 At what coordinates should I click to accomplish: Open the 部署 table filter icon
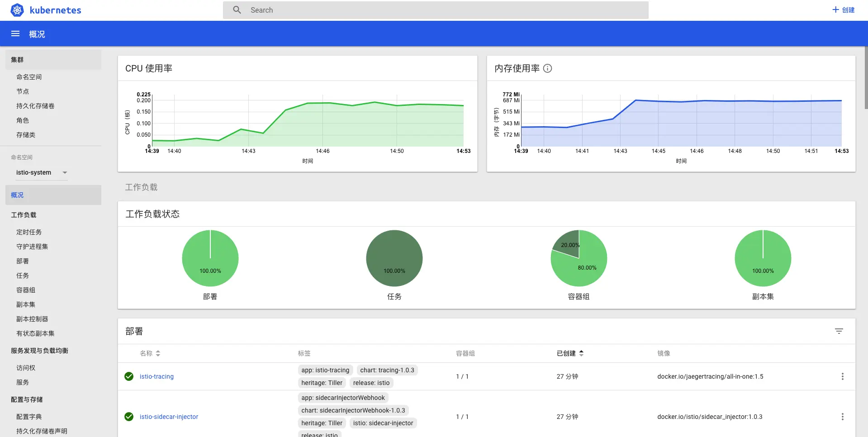point(839,331)
